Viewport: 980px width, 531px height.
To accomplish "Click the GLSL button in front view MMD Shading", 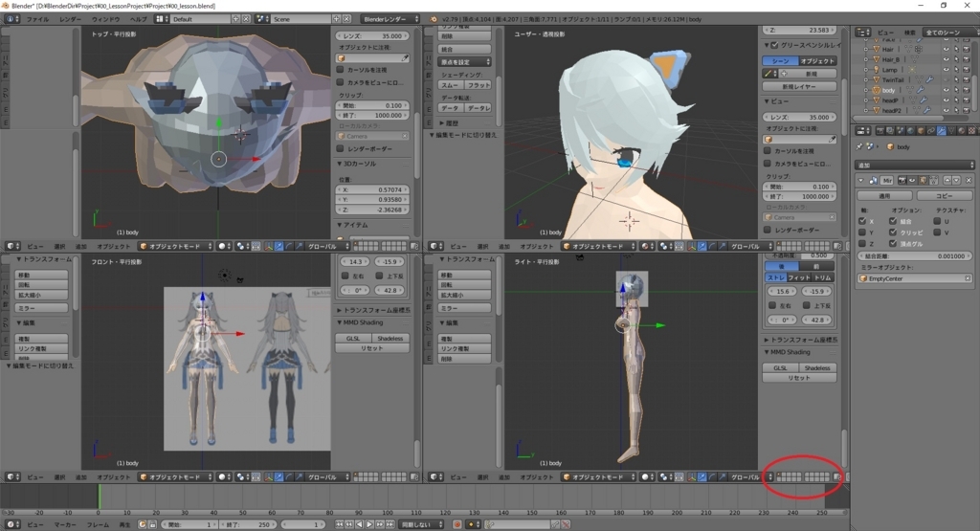I will tap(353, 338).
